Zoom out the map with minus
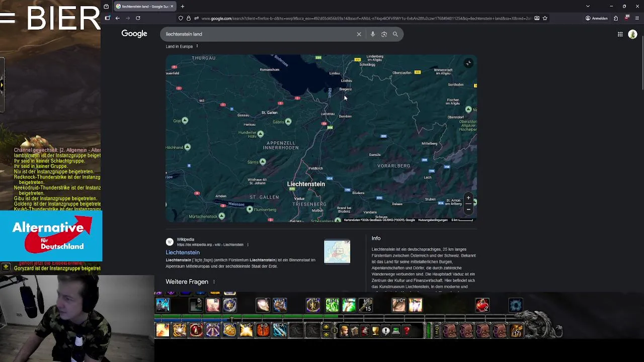The height and width of the screenshot is (362, 644). point(468,209)
